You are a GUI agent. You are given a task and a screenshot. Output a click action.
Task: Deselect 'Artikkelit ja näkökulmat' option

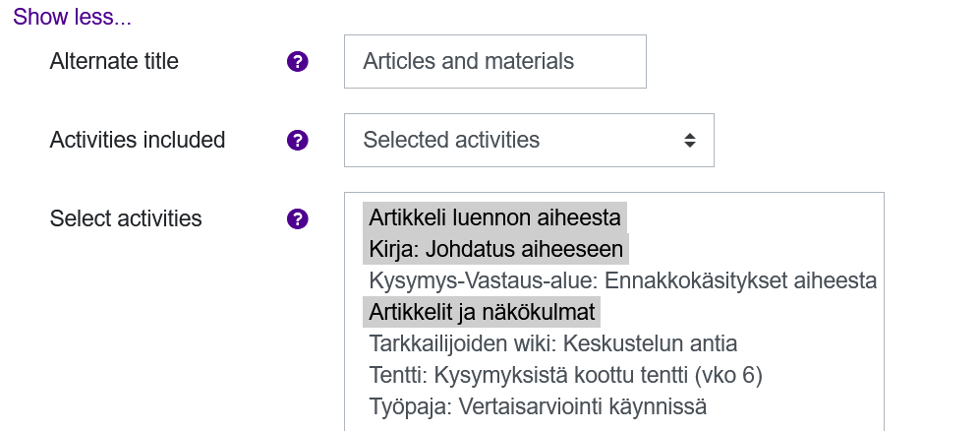tap(483, 312)
